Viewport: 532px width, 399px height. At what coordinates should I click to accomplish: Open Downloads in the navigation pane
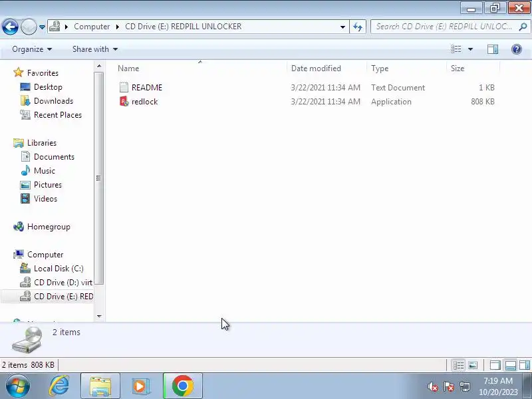53,101
